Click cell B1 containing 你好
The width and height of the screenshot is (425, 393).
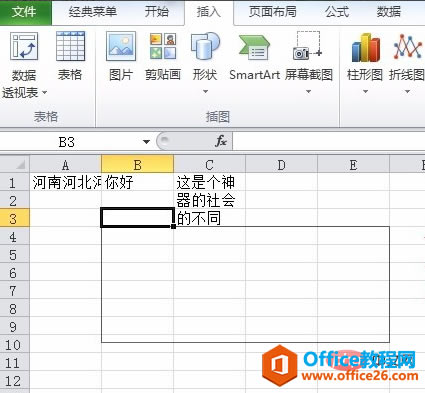(x=137, y=182)
